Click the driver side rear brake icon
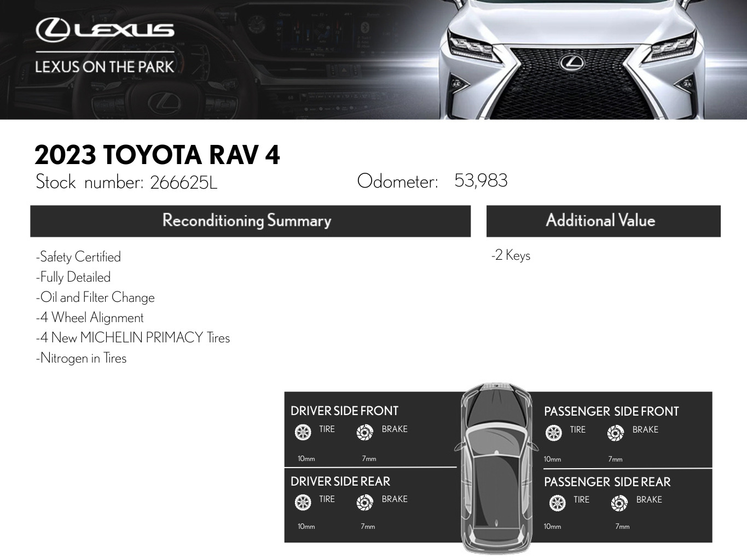Image resolution: width=747 pixels, height=560 pixels. (x=364, y=502)
